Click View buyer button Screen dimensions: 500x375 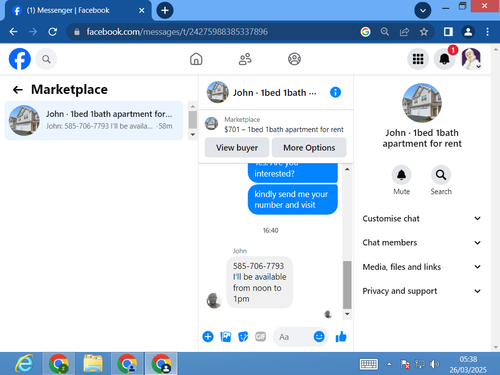click(x=237, y=147)
